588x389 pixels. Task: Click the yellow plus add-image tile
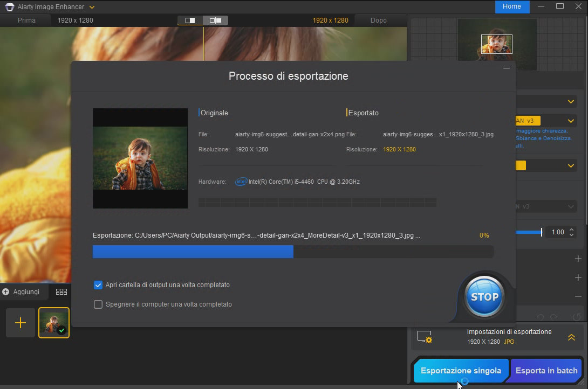[20, 323]
